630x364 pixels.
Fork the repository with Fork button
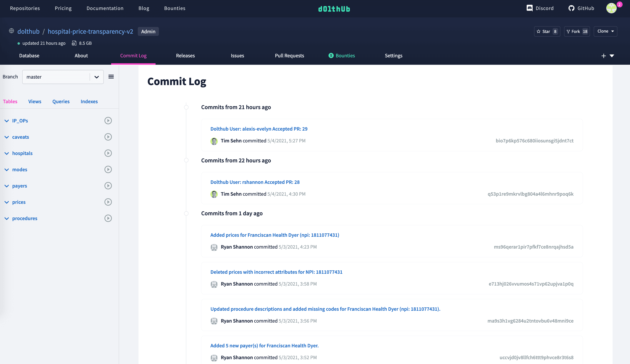[577, 31]
